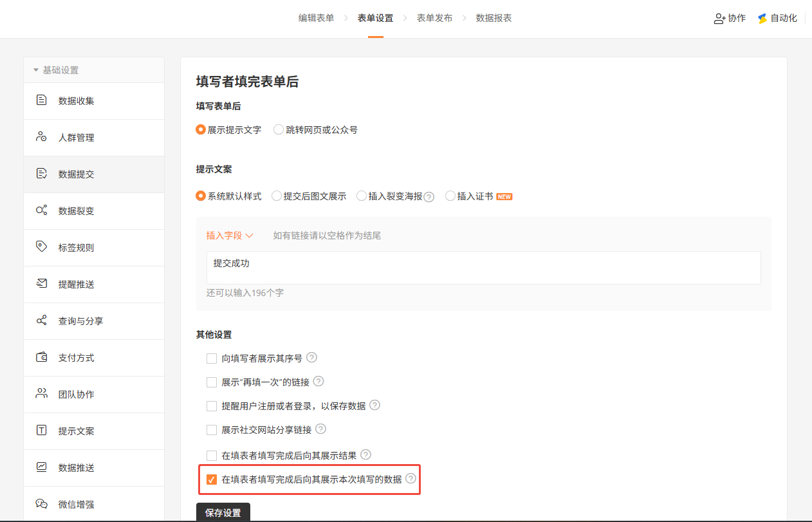This screenshot has height=522, width=812.
Task: Enable 在填表者填写完成后向其展示结果 checkbox
Action: coord(212,456)
